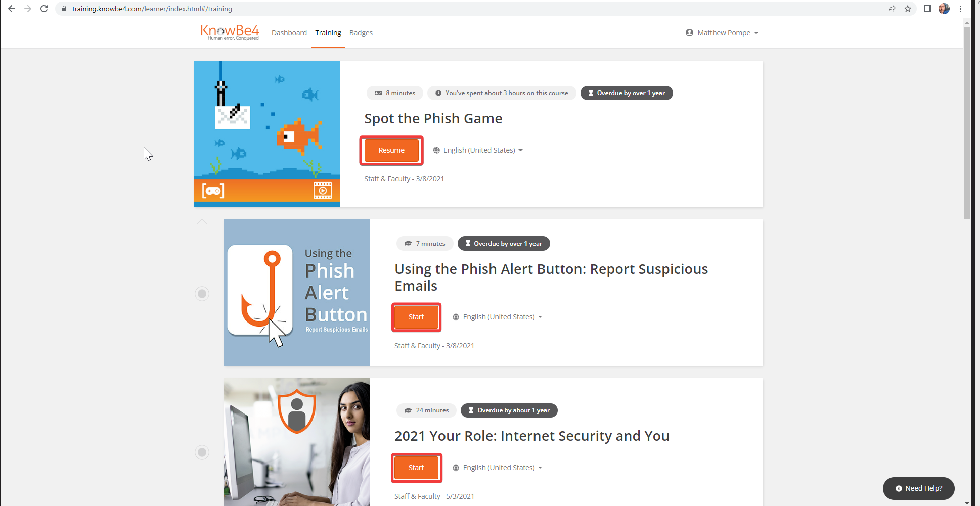Viewport: 980px width, 506px height.
Task: Resume the Spot the Phish Game
Action: point(391,150)
